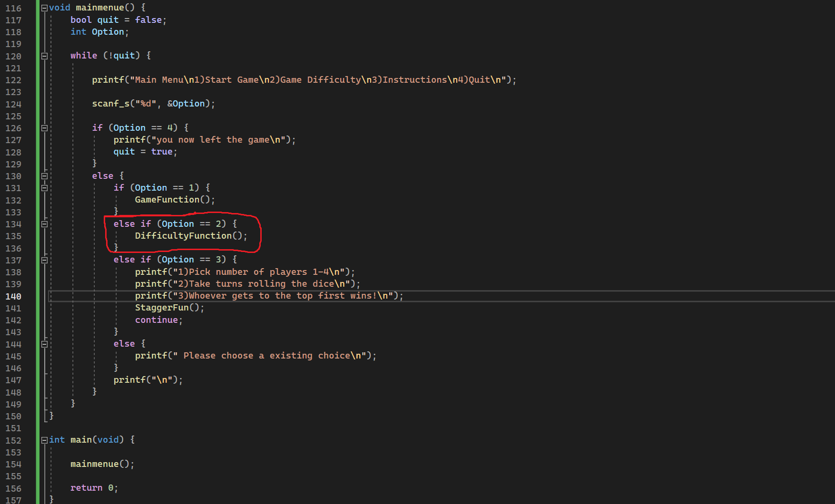Place cursor on the scanf_s statement

[x=152, y=103]
